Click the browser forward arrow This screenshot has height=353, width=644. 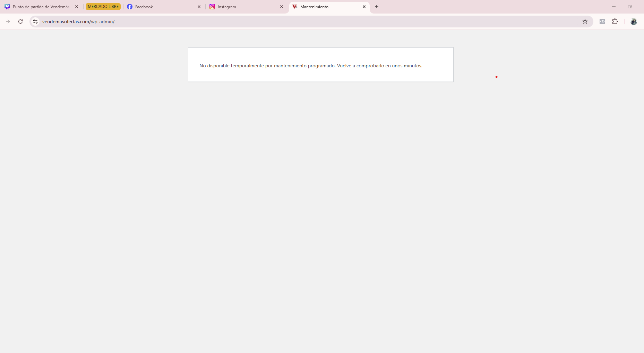(x=8, y=22)
